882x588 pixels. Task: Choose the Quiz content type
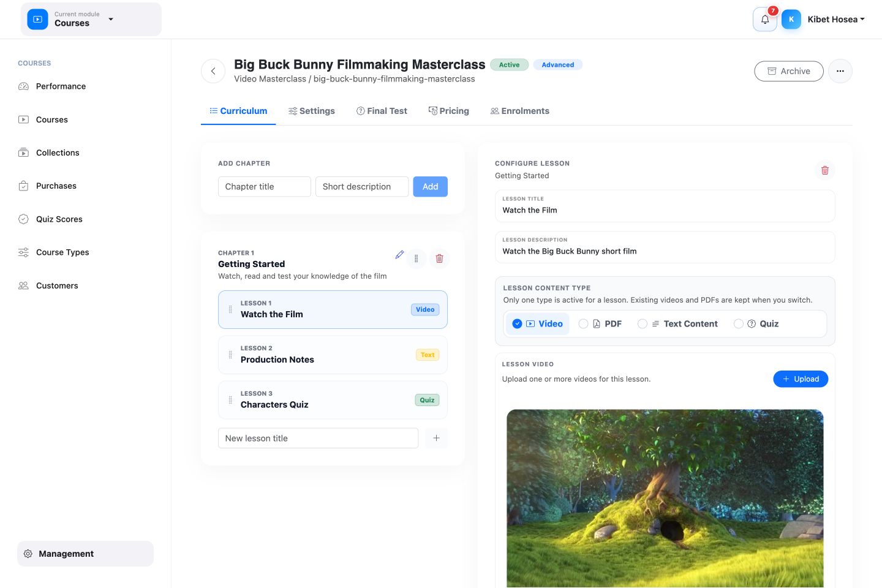pyautogui.click(x=756, y=324)
